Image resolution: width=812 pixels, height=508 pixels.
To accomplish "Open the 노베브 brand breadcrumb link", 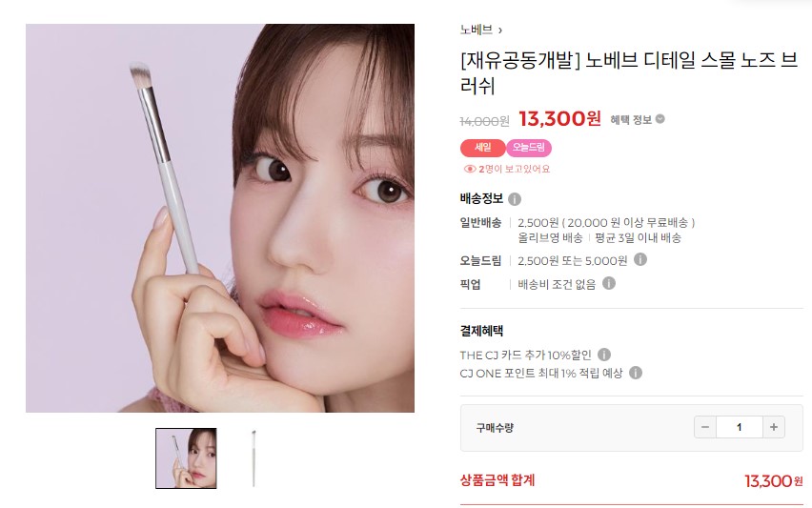I will [x=477, y=30].
